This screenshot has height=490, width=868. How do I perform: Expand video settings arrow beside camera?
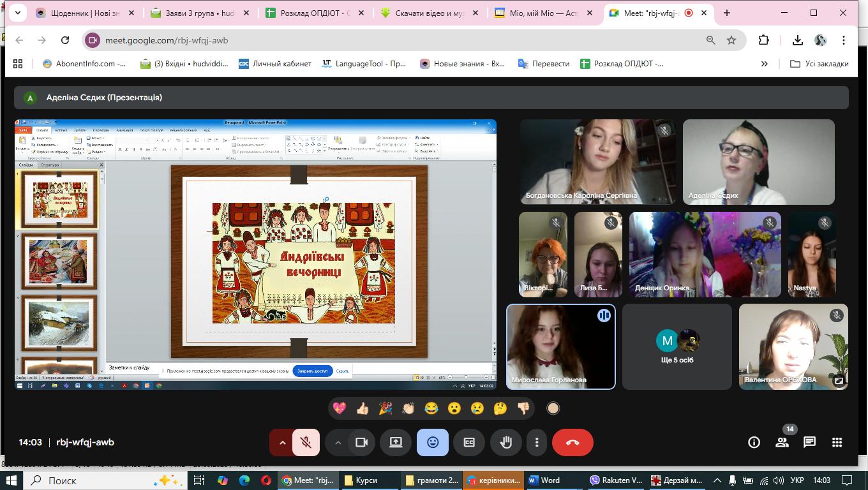click(338, 443)
